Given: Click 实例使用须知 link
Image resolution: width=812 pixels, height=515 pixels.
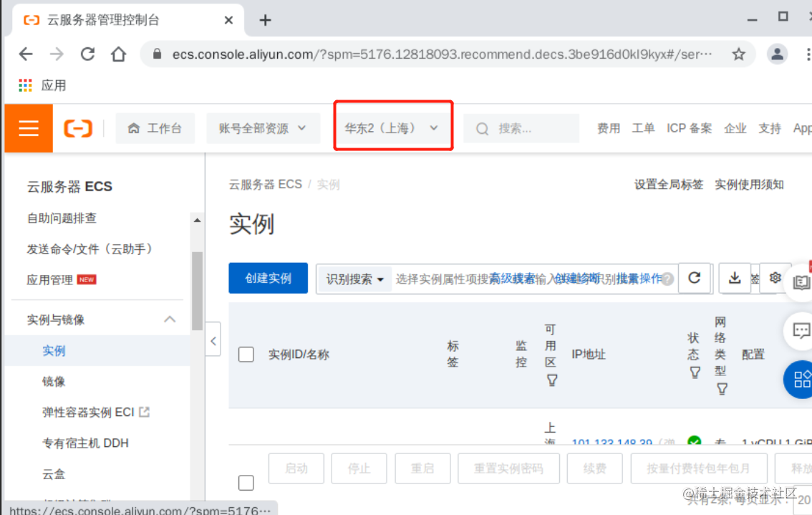Looking at the screenshot, I should tap(749, 185).
